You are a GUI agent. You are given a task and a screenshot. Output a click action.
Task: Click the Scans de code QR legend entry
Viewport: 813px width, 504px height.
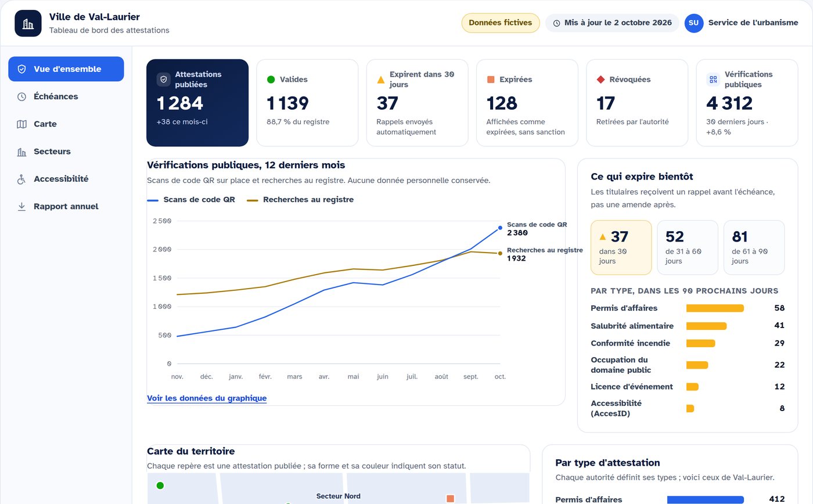[191, 200]
